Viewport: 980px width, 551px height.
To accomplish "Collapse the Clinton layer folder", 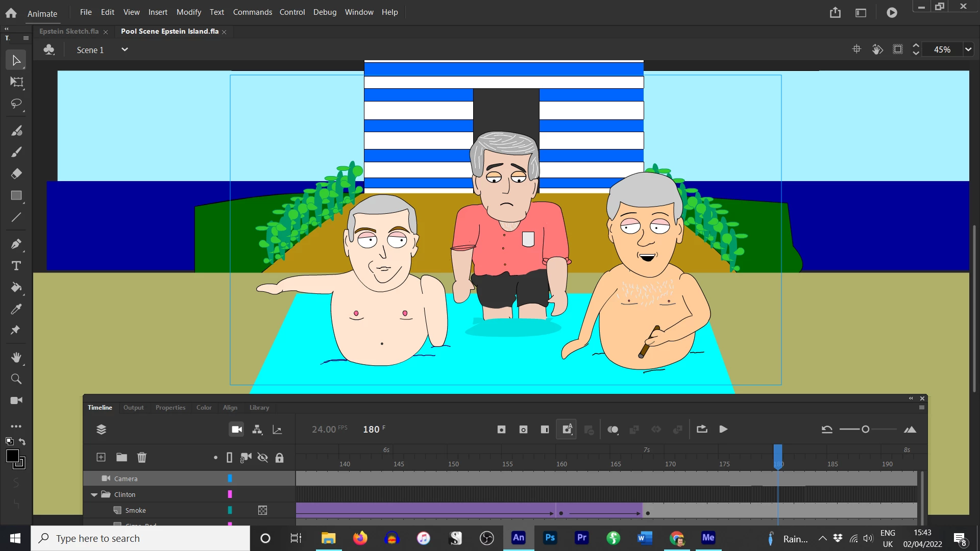I will pos(94,494).
